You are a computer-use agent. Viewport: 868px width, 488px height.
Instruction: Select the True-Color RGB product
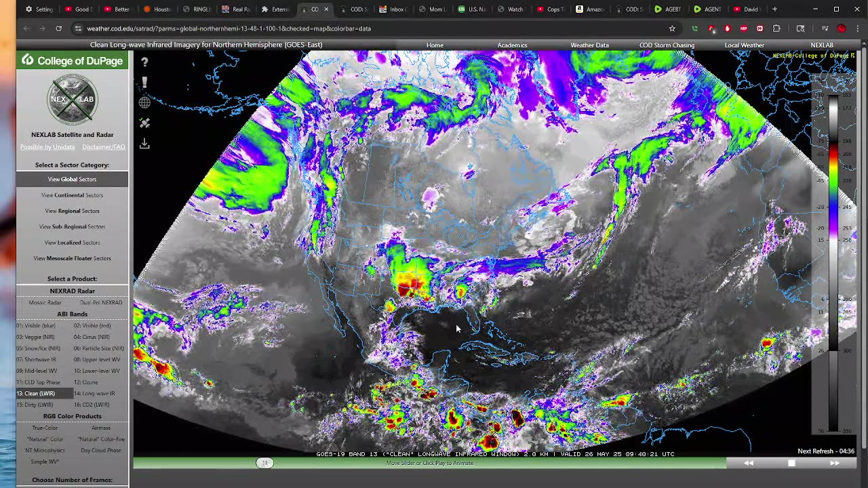pos(45,428)
